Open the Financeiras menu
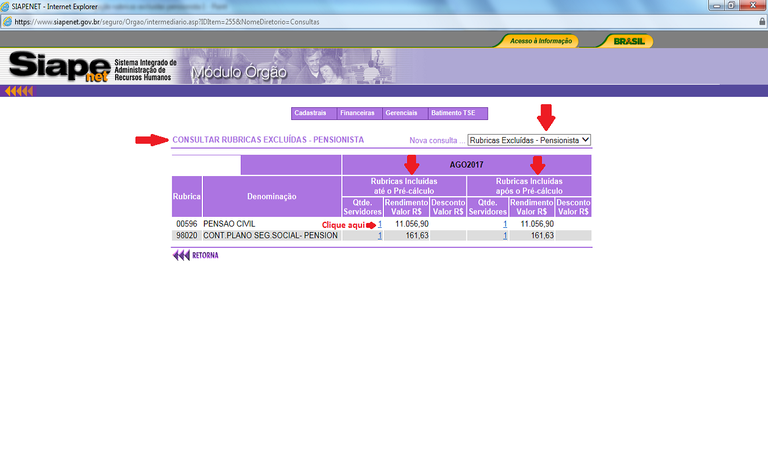Viewport: 768px width, 463px height. tap(357, 113)
